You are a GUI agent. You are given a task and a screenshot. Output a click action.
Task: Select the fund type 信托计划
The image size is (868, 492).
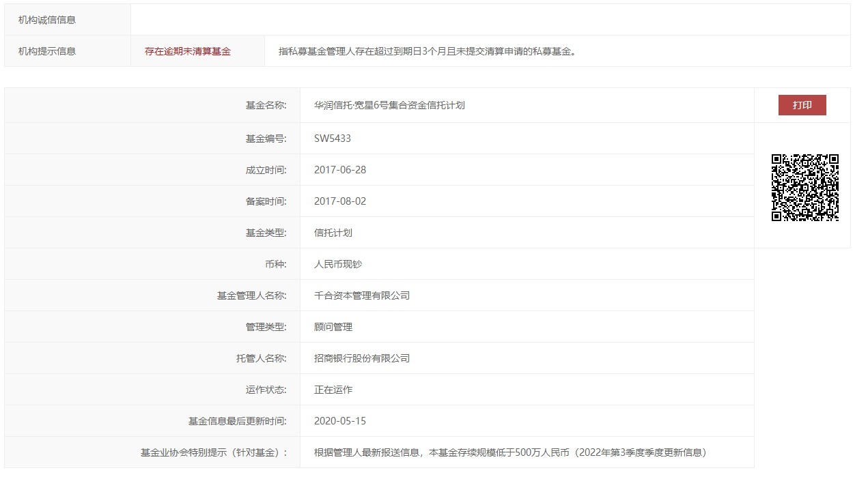[333, 232]
